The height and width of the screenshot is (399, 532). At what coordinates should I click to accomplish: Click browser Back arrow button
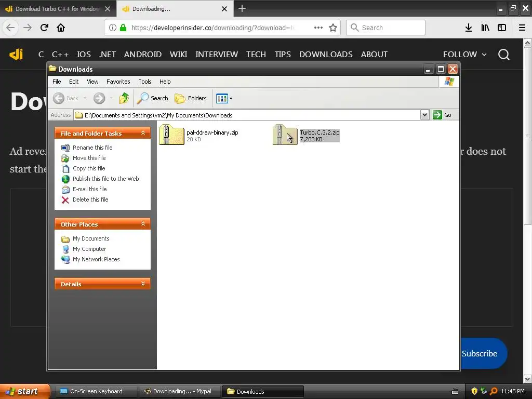pyautogui.click(x=10, y=28)
